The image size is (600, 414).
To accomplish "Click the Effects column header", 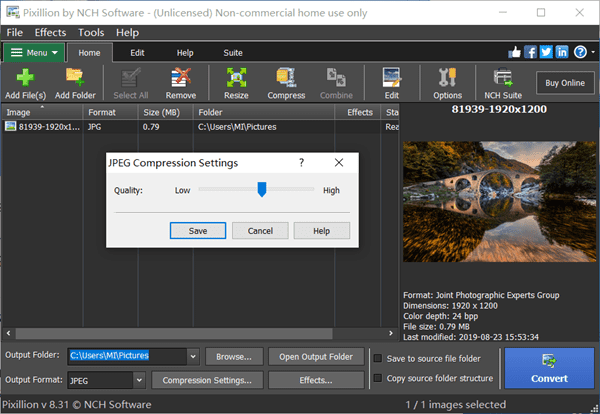I will 357,112.
